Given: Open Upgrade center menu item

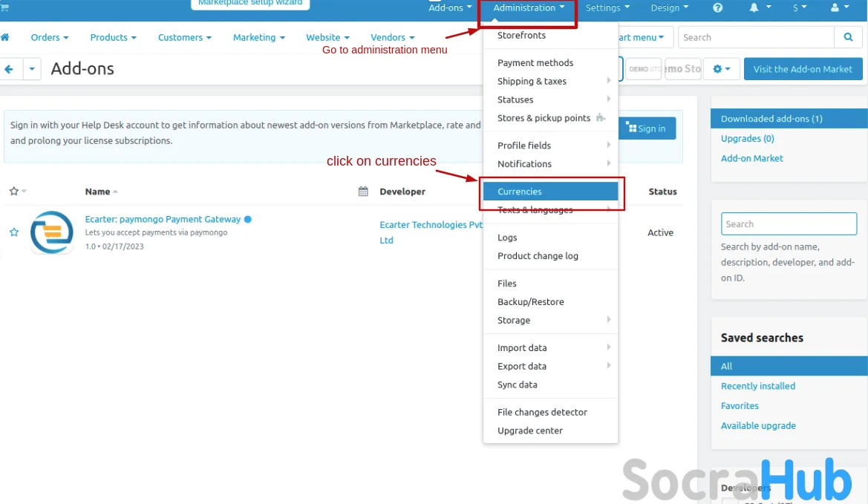Looking at the screenshot, I should (550, 431).
